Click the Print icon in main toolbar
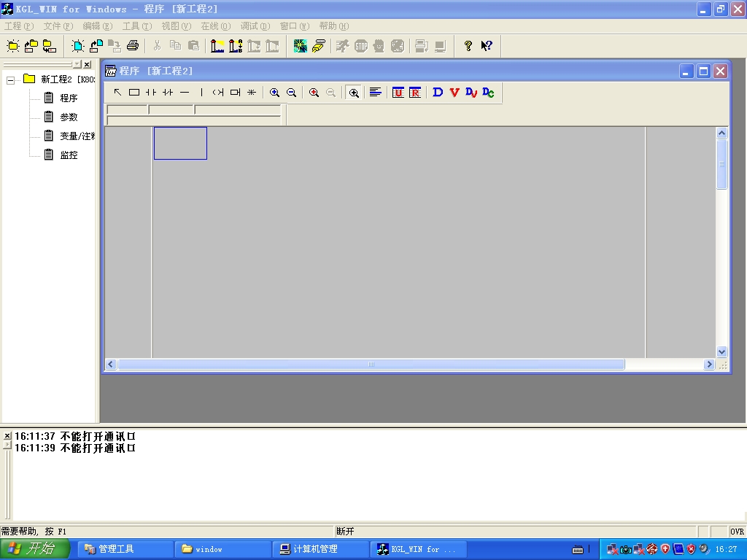 (133, 46)
